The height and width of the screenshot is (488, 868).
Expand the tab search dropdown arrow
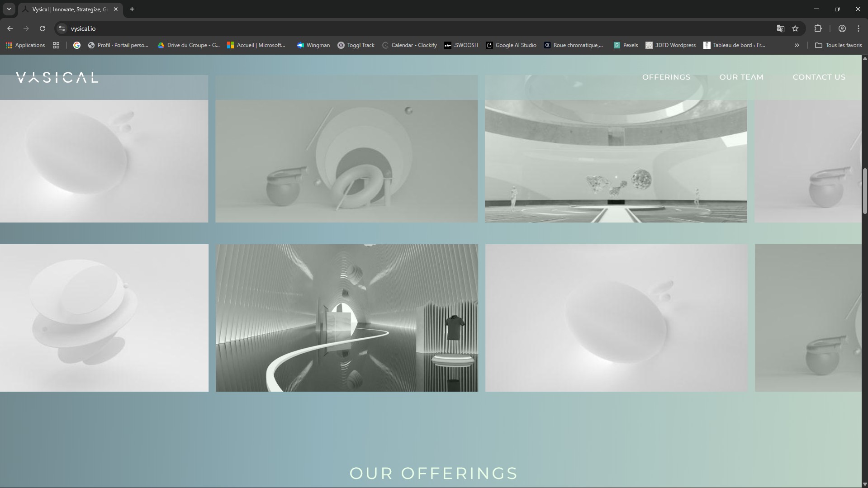tap(9, 9)
